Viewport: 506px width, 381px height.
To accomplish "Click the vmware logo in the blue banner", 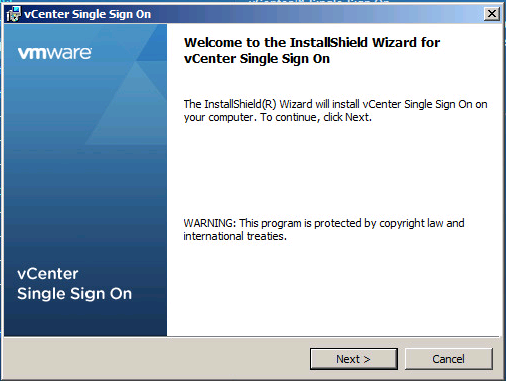I will point(55,53).
